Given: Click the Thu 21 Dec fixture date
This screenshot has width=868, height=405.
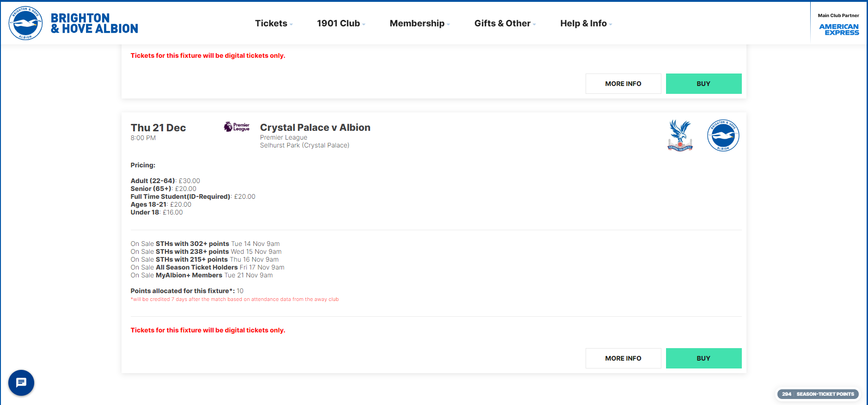Looking at the screenshot, I should click(x=158, y=128).
